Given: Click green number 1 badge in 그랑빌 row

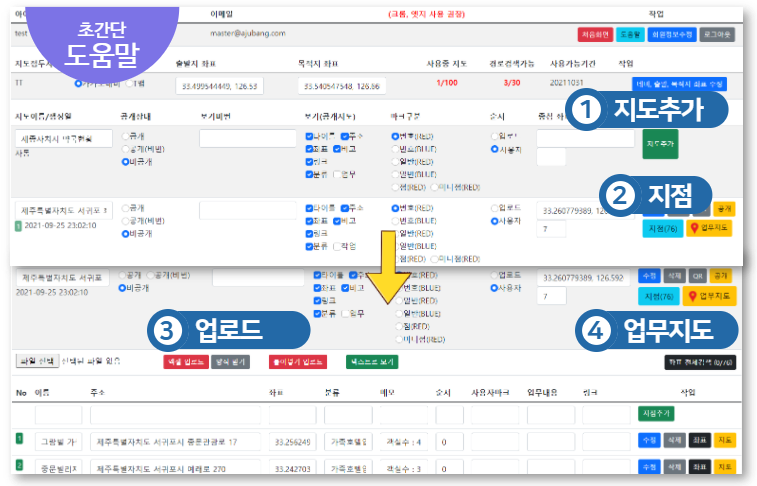Looking at the screenshot, I should pyautogui.click(x=19, y=437).
